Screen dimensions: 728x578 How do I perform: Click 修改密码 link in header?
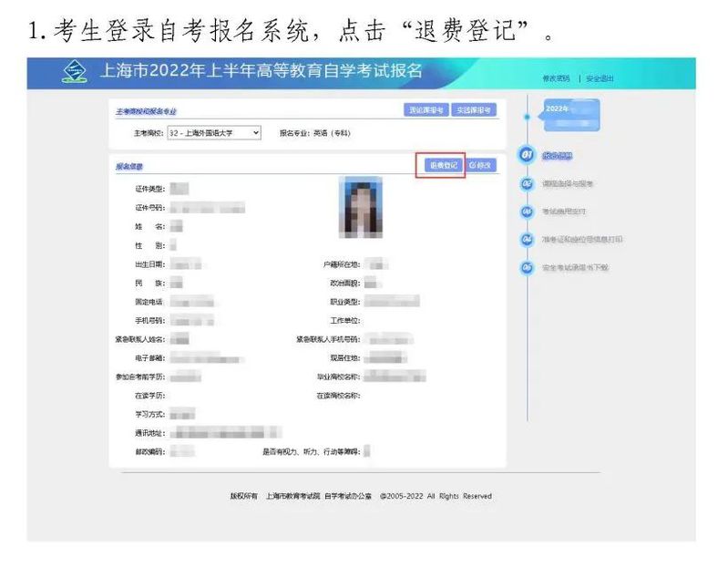555,78
